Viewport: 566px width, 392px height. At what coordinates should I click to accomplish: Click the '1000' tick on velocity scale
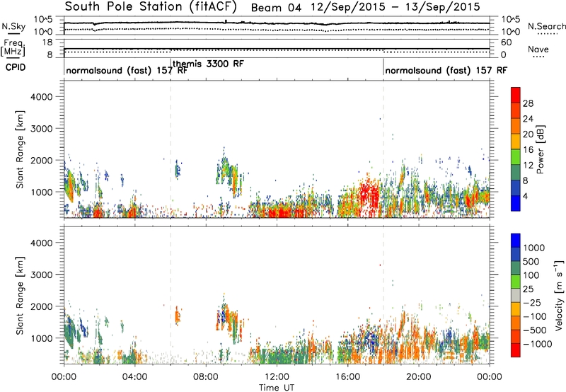pyautogui.click(x=534, y=248)
